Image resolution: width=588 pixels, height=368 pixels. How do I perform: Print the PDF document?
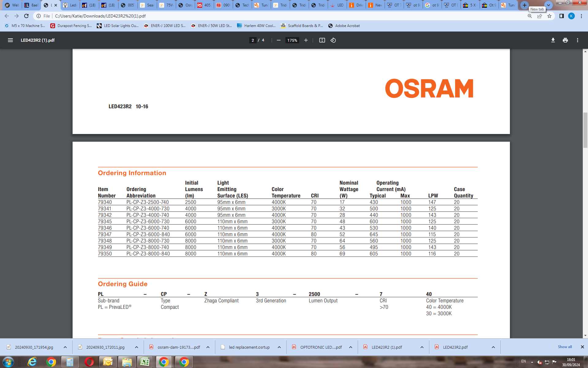click(x=565, y=40)
